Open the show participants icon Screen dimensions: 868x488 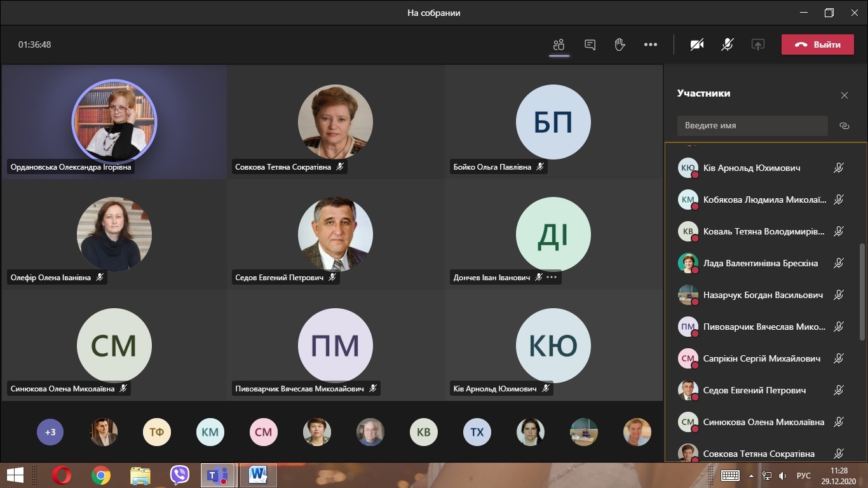pos(559,44)
